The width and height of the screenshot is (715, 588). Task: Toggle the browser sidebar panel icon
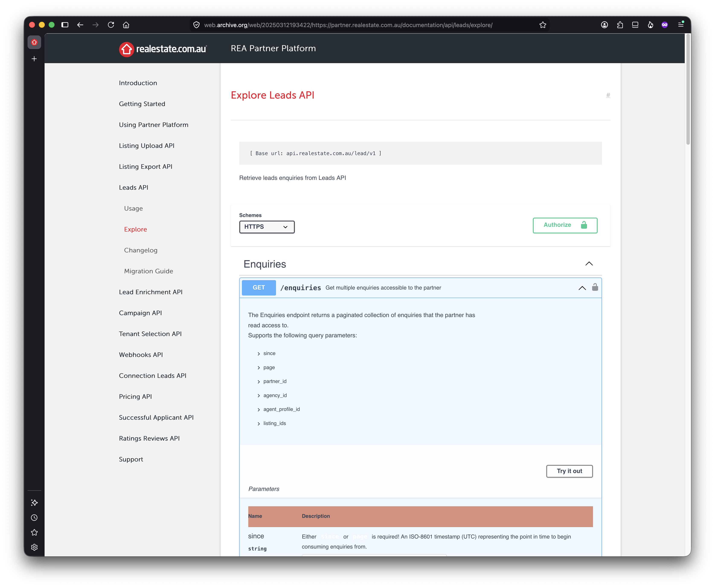65,25
